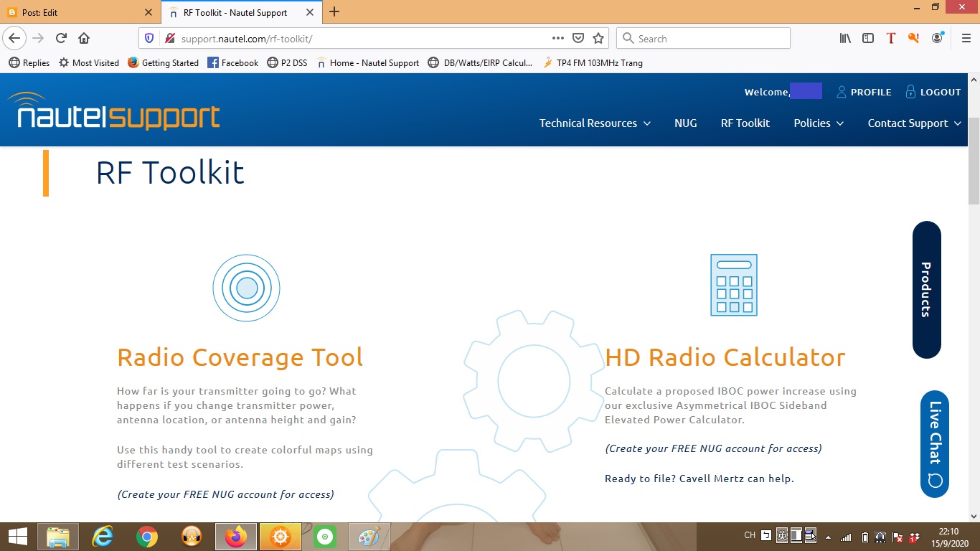Click the HD Radio Calculator icon
Screen dimensions: 980x551
point(733,285)
